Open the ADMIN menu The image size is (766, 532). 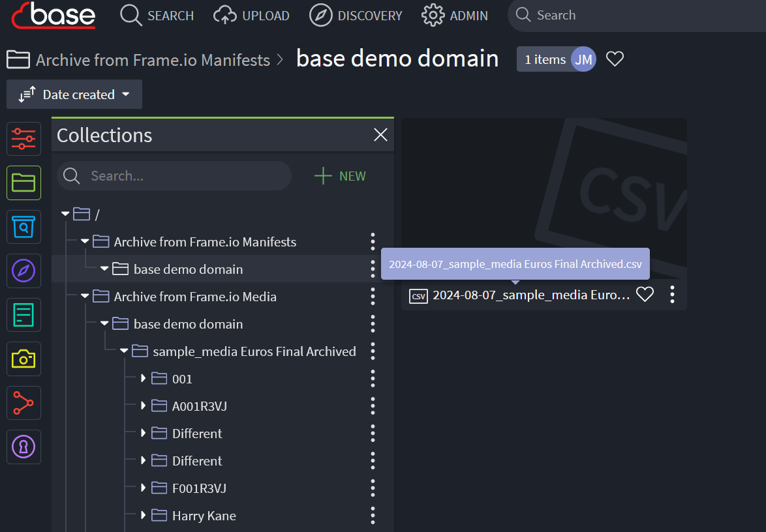(455, 16)
